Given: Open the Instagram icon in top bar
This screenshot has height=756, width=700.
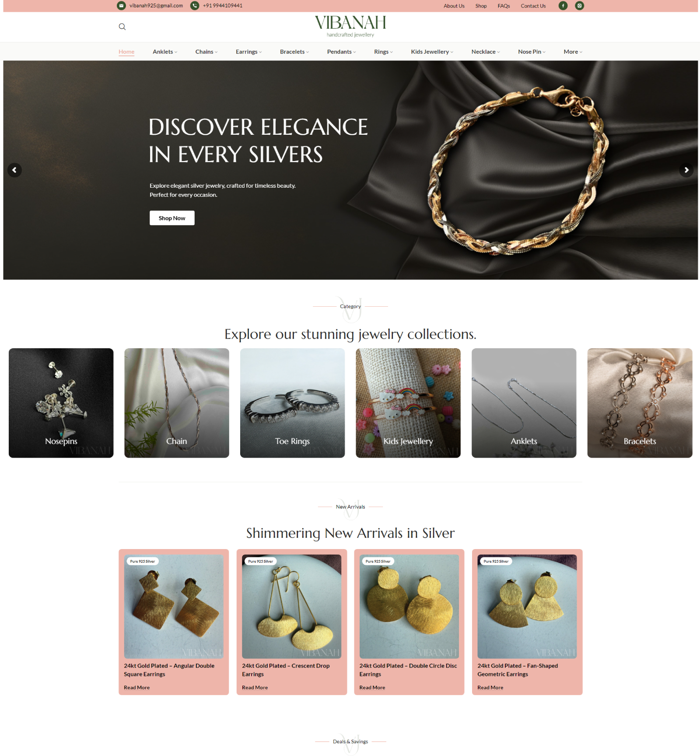Looking at the screenshot, I should 579,6.
